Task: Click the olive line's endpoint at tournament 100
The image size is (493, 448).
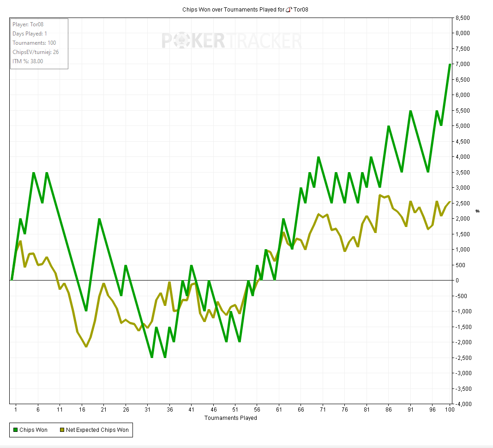Action: click(x=450, y=202)
